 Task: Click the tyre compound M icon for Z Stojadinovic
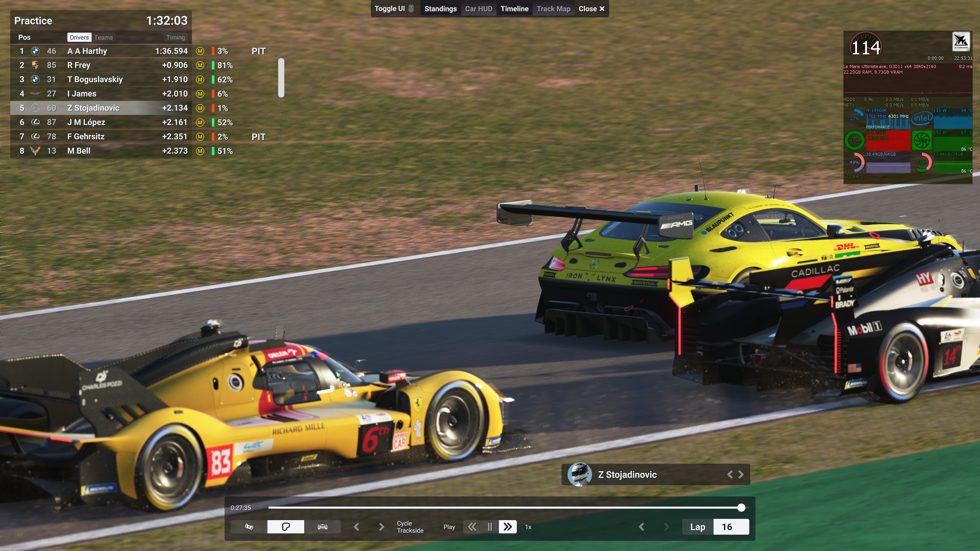200,108
